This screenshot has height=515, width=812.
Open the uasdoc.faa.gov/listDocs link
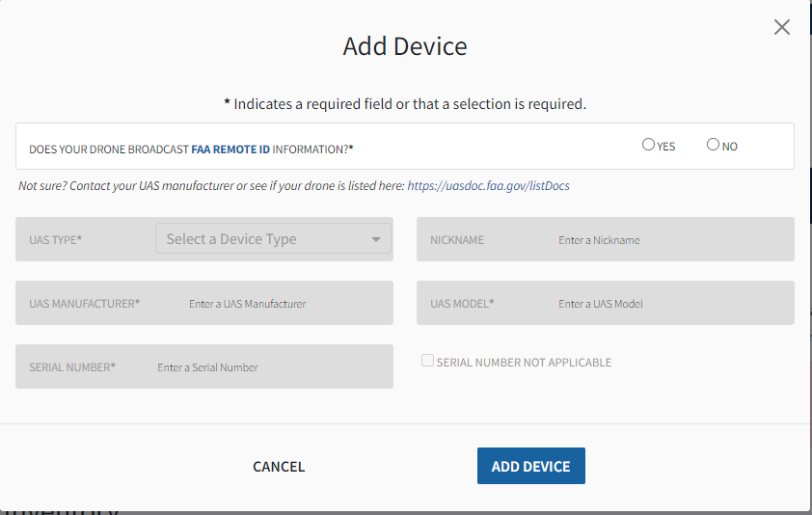click(x=488, y=185)
